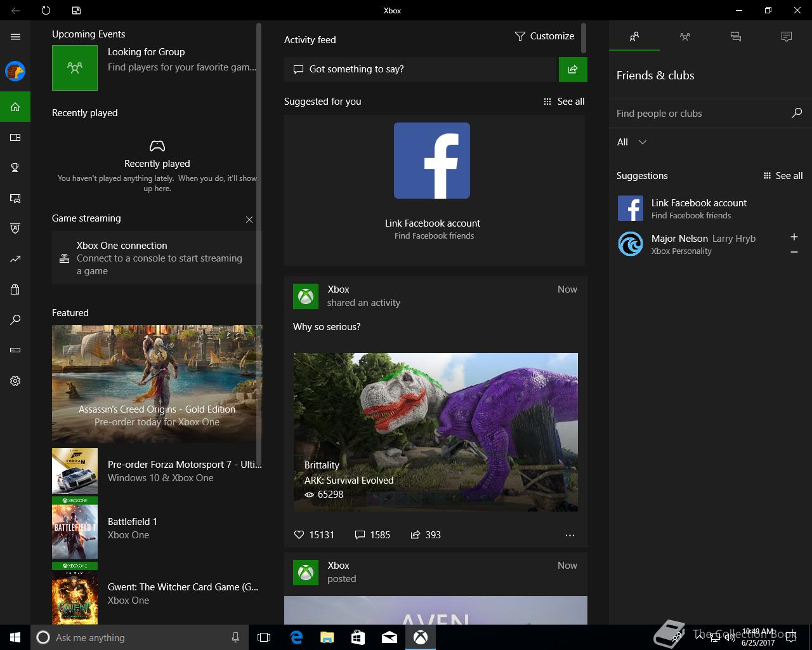
Task: Open the Clubs shield icon in sidebar
Action: [x=15, y=229]
